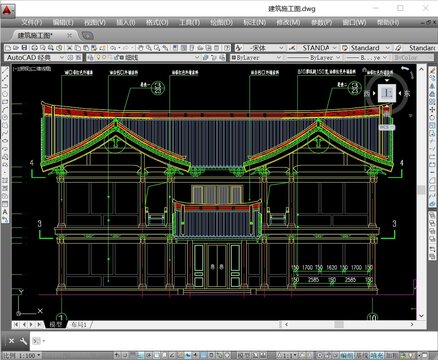
Task: Click the Paste icon in toolbar
Action: 86,48
